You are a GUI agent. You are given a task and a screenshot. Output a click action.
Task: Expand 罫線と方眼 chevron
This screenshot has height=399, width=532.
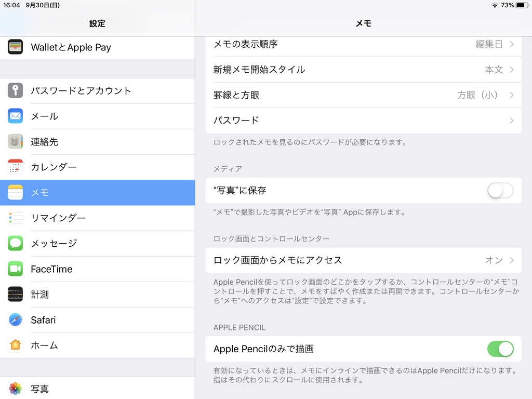[x=512, y=95]
